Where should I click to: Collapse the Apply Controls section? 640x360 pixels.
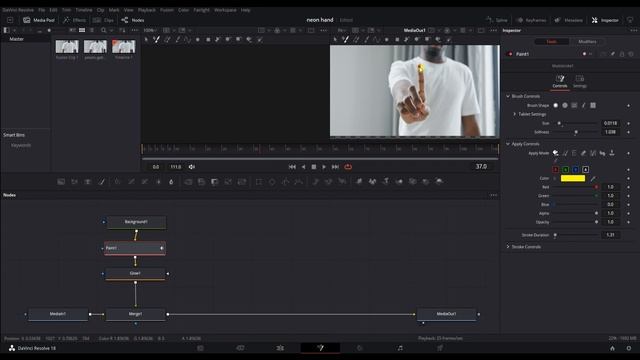508,144
